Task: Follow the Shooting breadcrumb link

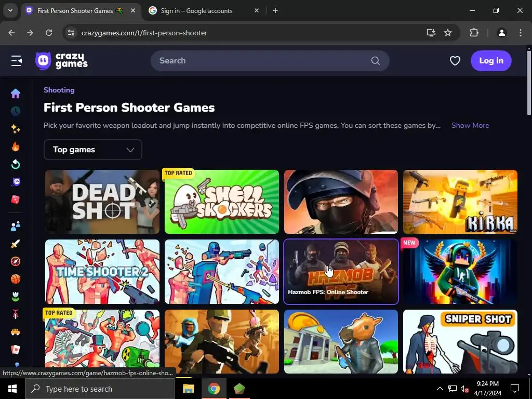Action: click(59, 90)
